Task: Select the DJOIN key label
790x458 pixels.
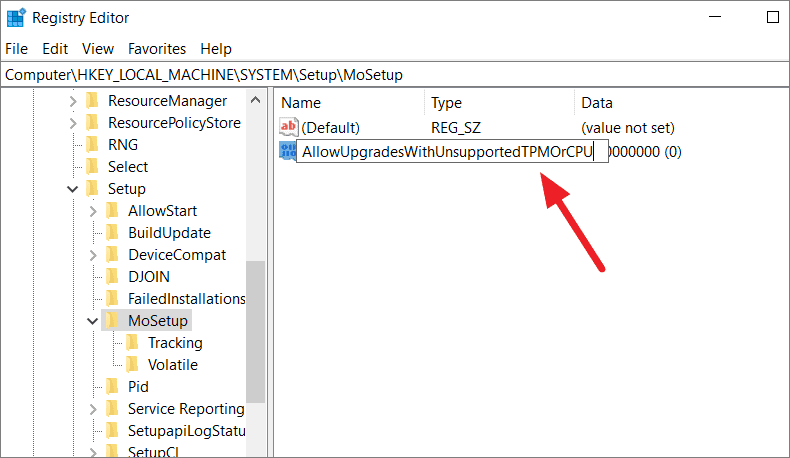Action: click(x=149, y=277)
